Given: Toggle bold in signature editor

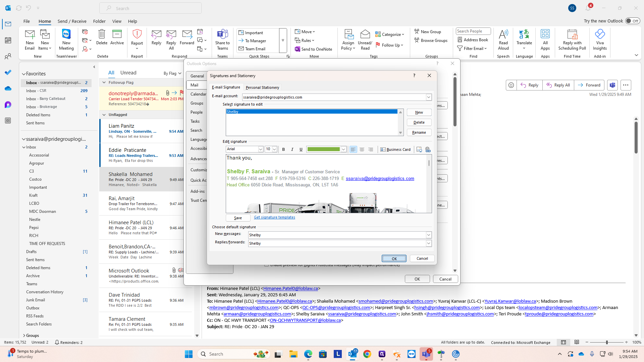Looking at the screenshot, I should click(x=283, y=149).
